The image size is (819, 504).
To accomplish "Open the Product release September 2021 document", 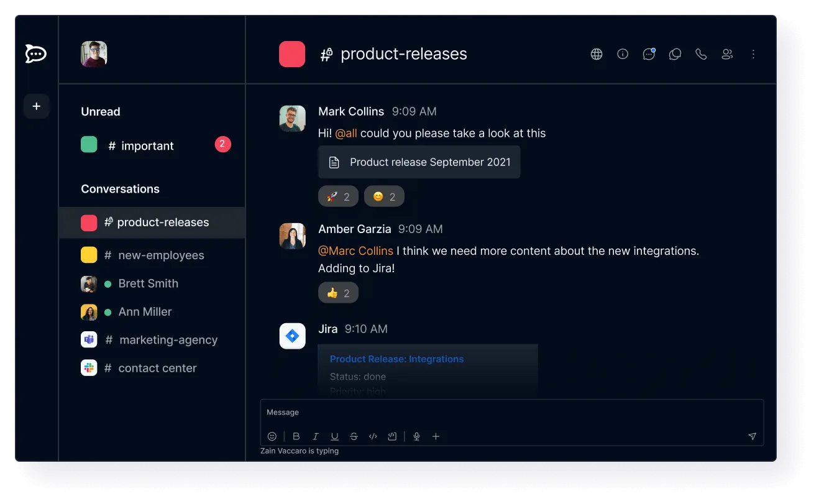I will pos(419,162).
